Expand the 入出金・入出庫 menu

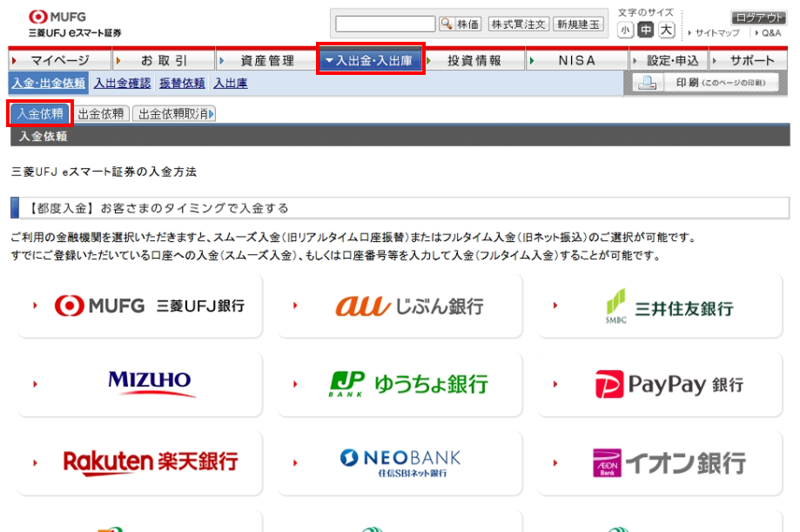(x=371, y=60)
